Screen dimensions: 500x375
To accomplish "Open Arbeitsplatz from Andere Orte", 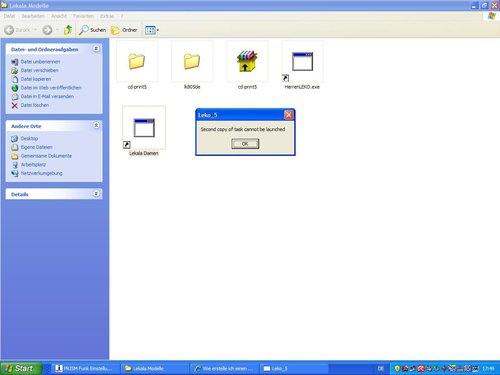I will pos(33,165).
